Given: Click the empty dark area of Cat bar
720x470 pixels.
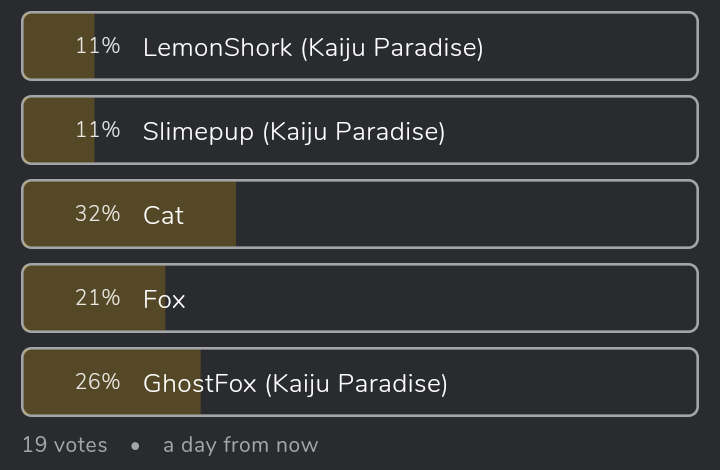Looking at the screenshot, I should click(x=466, y=214).
